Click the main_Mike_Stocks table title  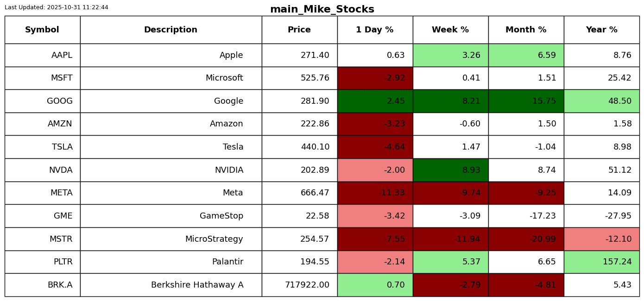click(322, 9)
